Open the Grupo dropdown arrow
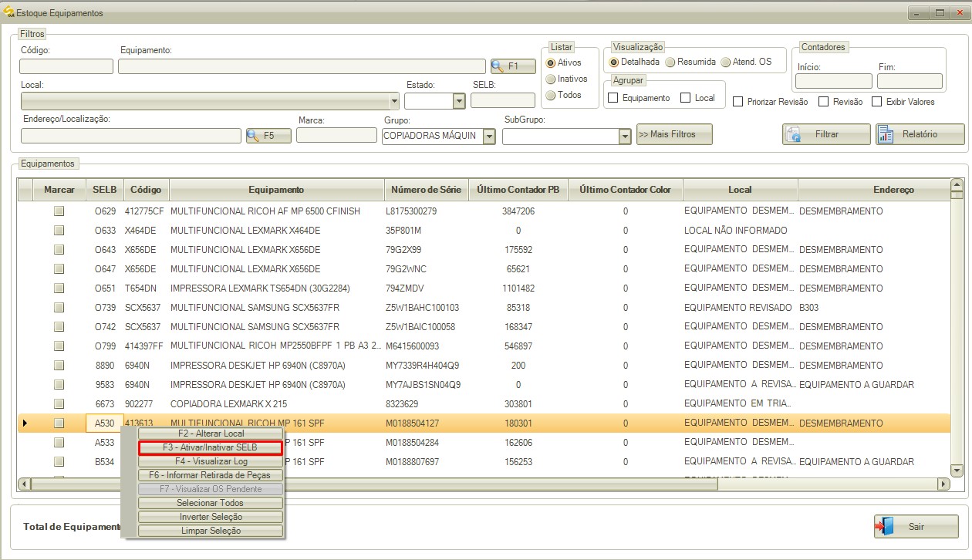This screenshot has height=560, width=972. point(489,137)
